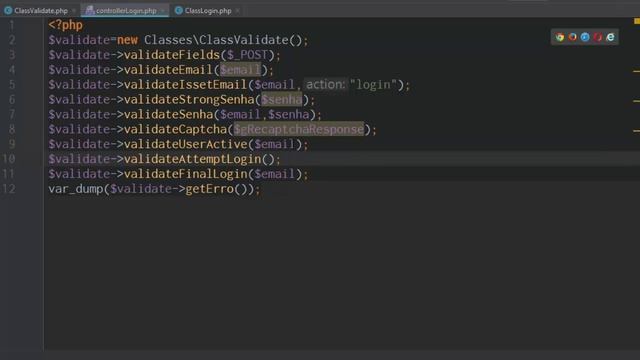The image size is (640, 360).
Task: Click the validateIssetEmail method call
Action: coord(185,84)
